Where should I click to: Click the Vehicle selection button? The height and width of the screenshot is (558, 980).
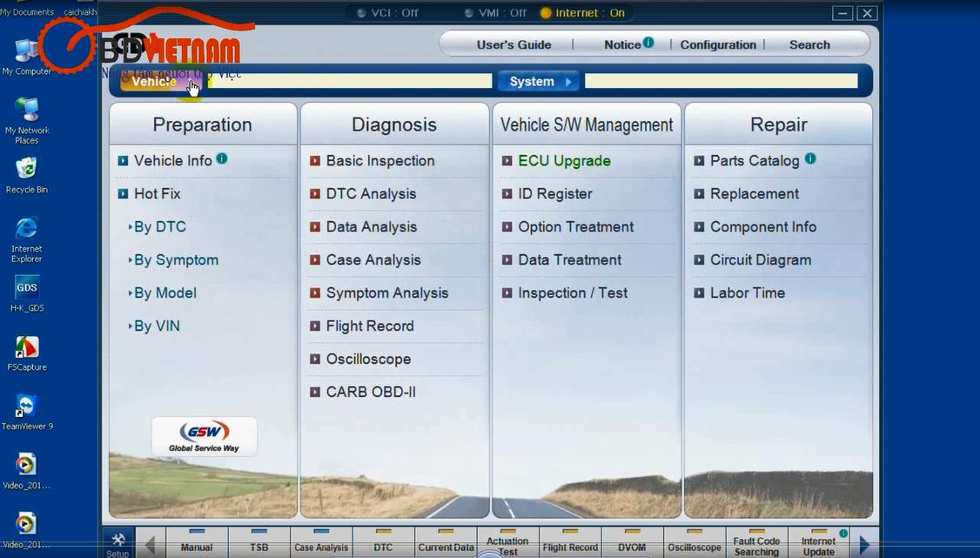pyautogui.click(x=161, y=81)
